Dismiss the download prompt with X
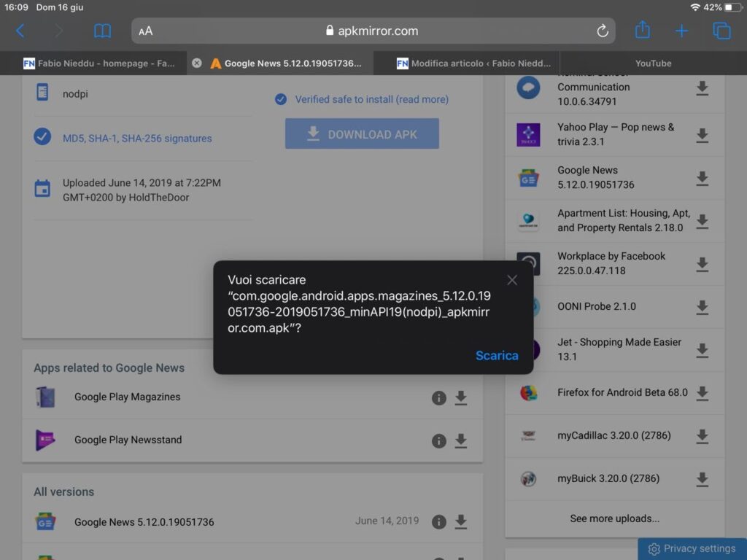The height and width of the screenshot is (560, 747). [512, 280]
